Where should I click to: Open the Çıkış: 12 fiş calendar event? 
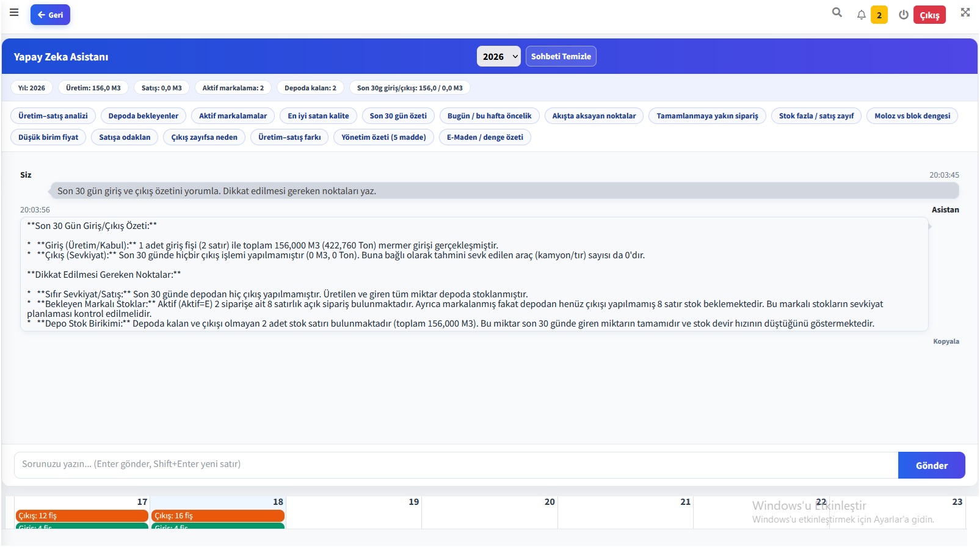pyautogui.click(x=82, y=516)
